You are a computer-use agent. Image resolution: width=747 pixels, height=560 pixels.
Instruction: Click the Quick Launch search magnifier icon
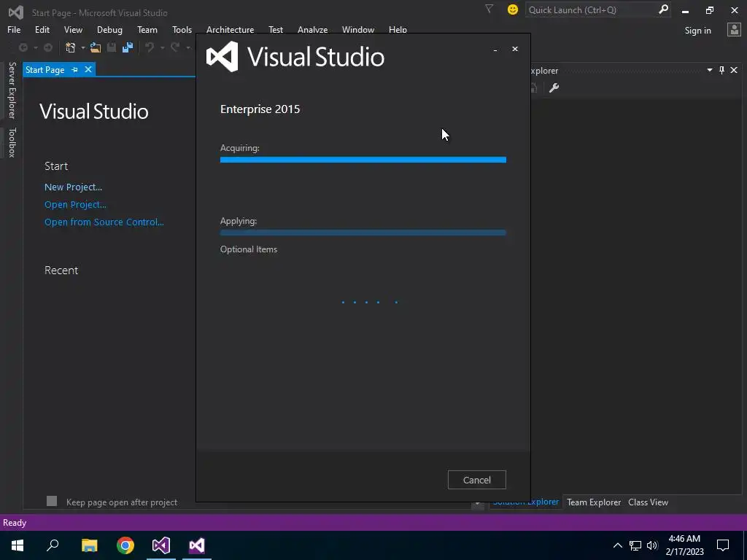(662, 9)
